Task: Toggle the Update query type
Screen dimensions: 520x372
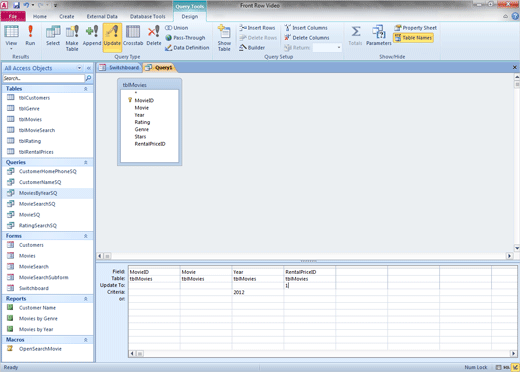Action: click(112, 37)
